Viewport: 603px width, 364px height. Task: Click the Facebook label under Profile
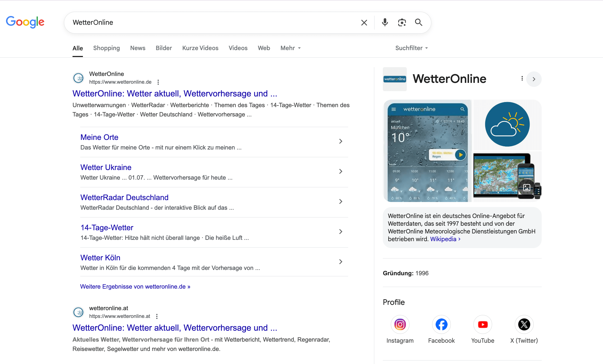[441, 341]
